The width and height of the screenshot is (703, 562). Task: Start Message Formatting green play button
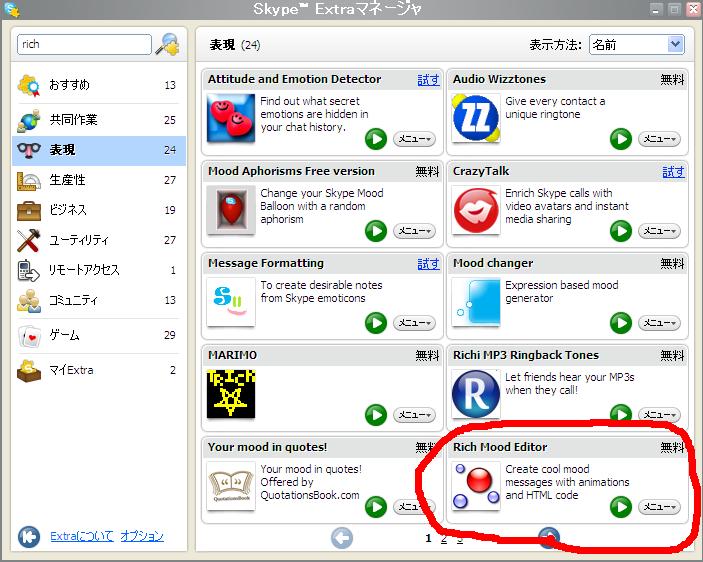[376, 323]
